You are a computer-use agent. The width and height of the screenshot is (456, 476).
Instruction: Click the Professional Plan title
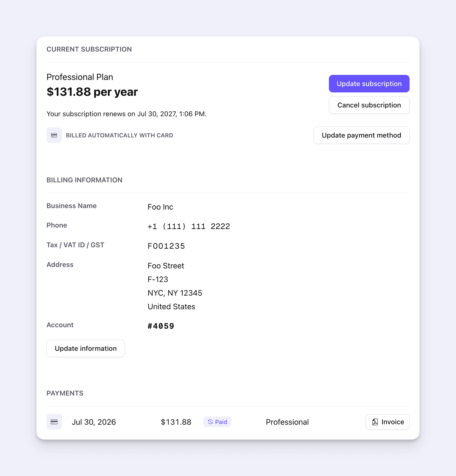pyautogui.click(x=80, y=77)
